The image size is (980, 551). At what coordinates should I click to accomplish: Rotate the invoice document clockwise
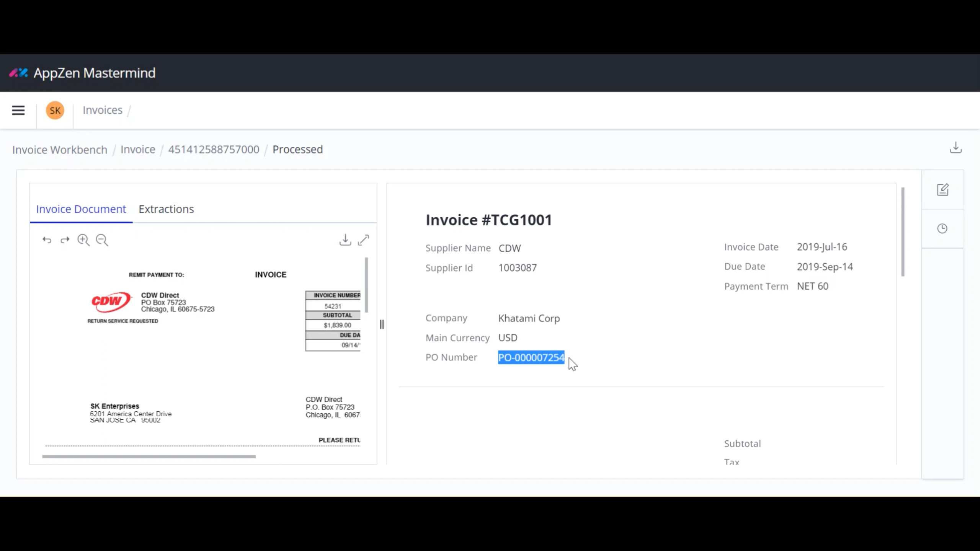pyautogui.click(x=65, y=240)
